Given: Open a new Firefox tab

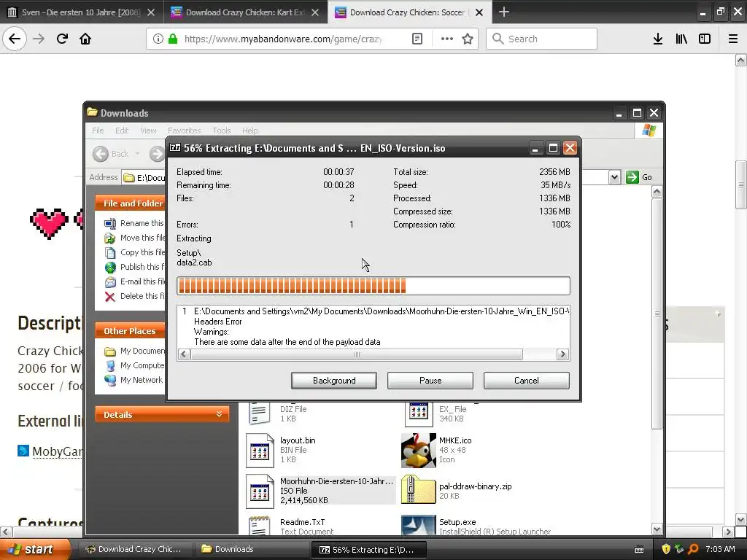Looking at the screenshot, I should coord(504,12).
